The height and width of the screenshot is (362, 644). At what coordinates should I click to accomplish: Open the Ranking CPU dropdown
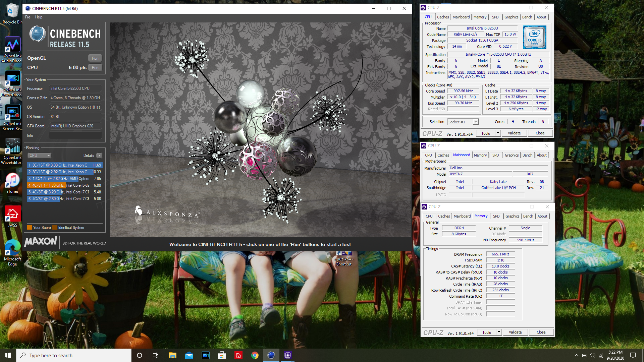coord(39,156)
